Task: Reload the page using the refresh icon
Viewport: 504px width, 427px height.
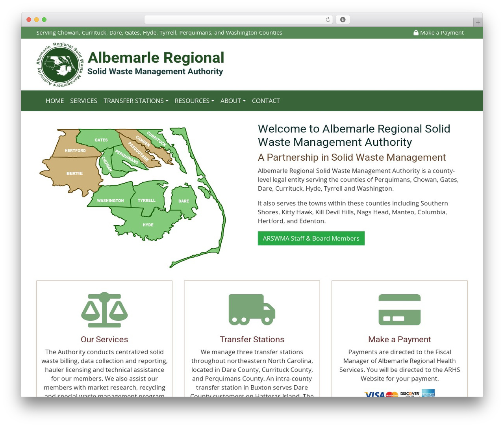Action: coord(328,20)
